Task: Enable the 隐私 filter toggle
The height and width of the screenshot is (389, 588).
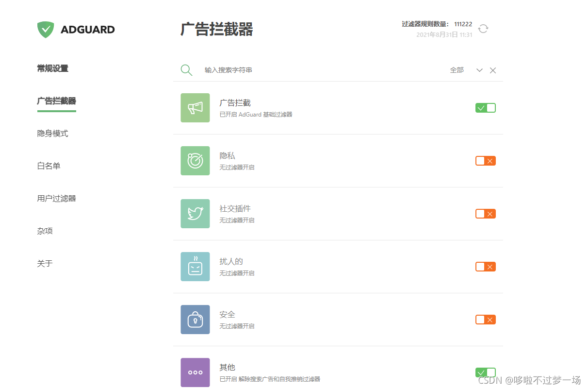Action: [486, 161]
